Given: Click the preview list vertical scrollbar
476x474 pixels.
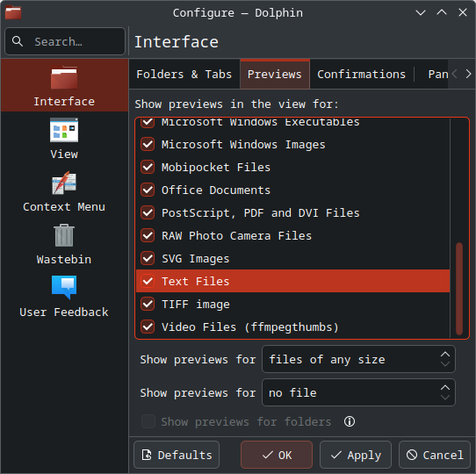Looking at the screenshot, I should 459,289.
